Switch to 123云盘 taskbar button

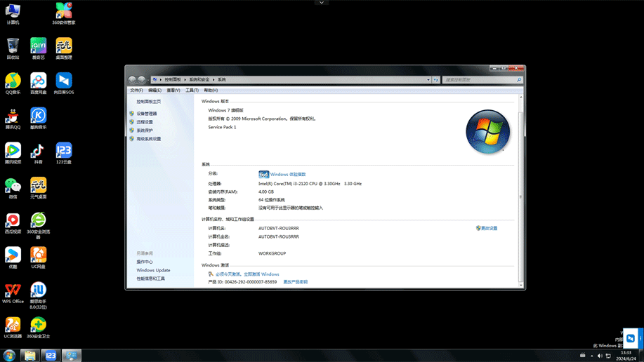[51, 356]
